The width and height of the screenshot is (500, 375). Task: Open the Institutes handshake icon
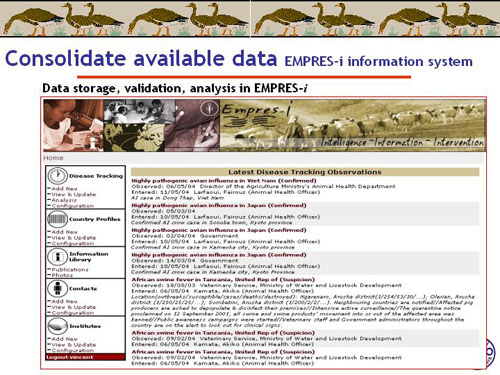coord(57,326)
